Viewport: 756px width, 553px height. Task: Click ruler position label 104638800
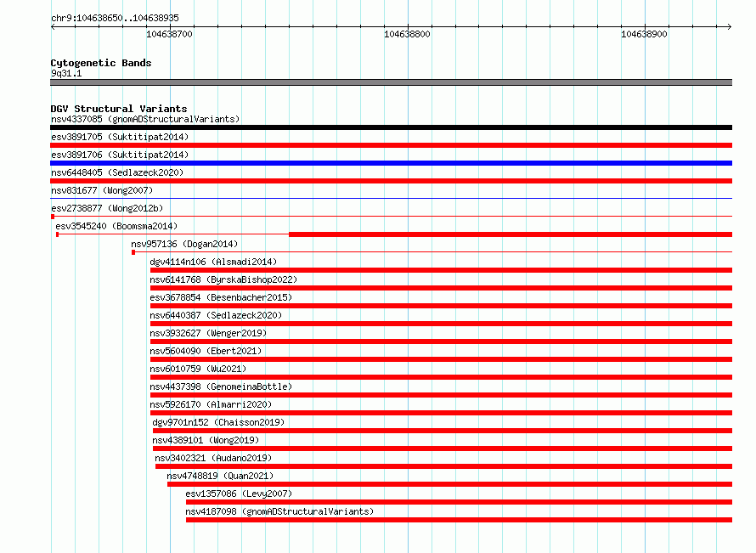click(407, 34)
